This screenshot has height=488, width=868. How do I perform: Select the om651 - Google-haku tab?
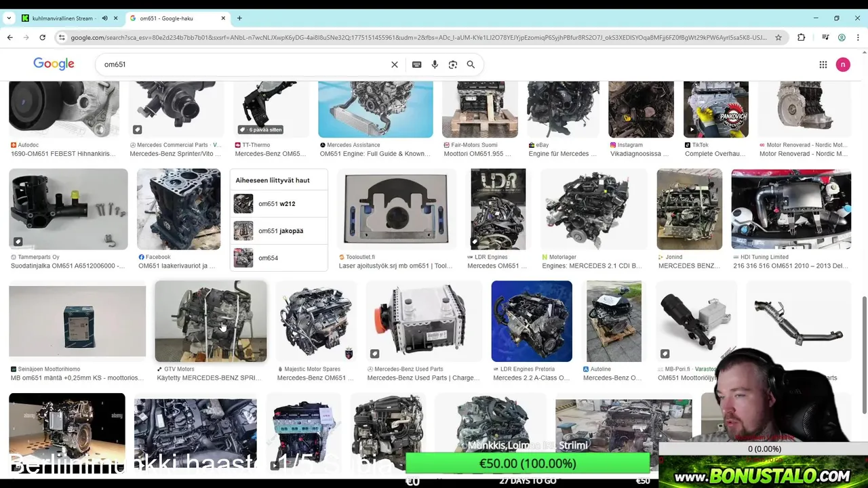pos(176,18)
